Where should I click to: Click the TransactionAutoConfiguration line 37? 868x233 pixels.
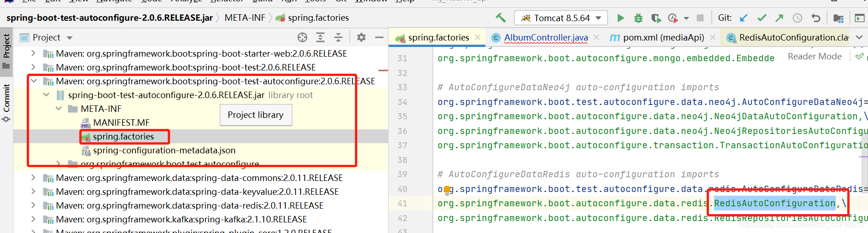click(653, 146)
